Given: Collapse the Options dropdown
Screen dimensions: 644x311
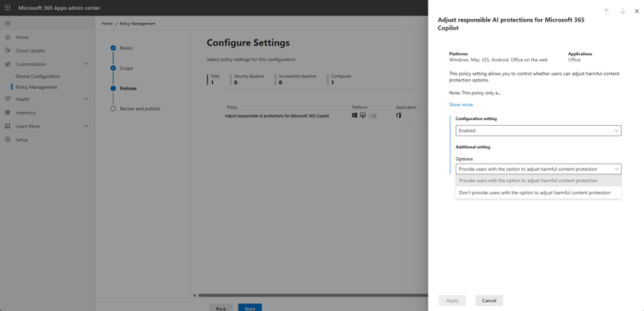Looking at the screenshot, I should pos(538,169).
